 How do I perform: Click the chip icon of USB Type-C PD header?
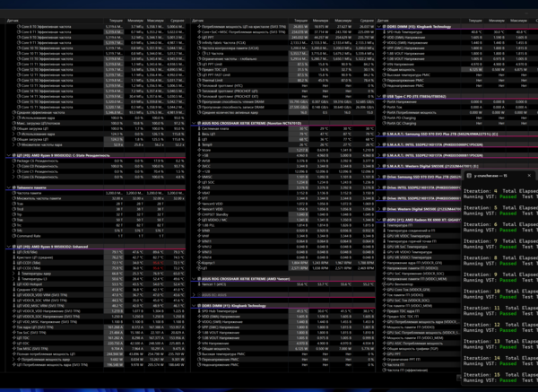tap(385, 97)
